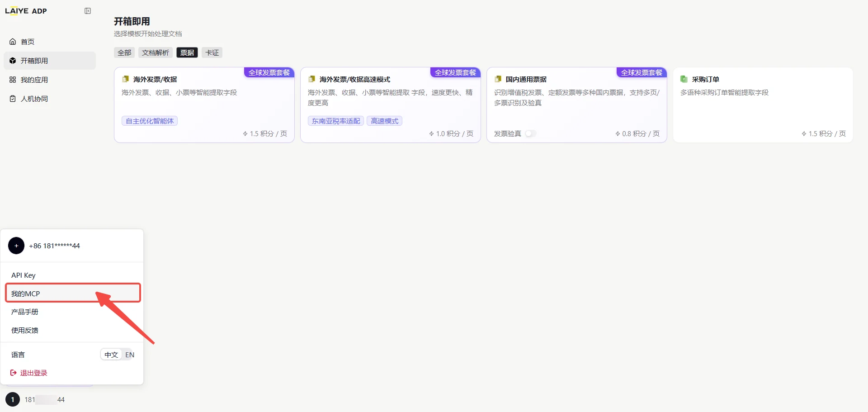
Task: Select the 票据 filter tab
Action: click(x=187, y=52)
